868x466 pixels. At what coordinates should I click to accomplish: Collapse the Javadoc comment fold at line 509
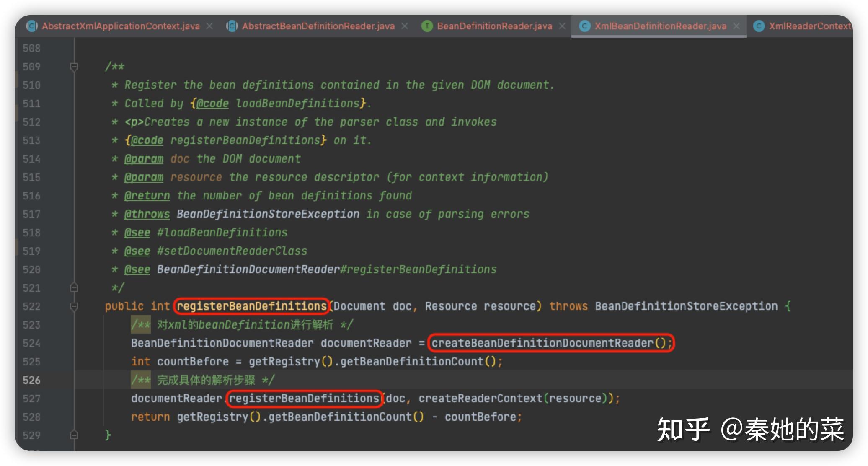74,67
